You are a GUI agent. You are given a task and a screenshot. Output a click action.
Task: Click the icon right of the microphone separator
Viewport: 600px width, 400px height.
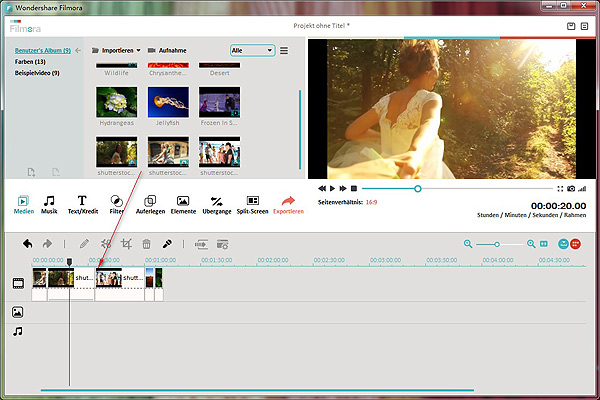click(x=201, y=244)
